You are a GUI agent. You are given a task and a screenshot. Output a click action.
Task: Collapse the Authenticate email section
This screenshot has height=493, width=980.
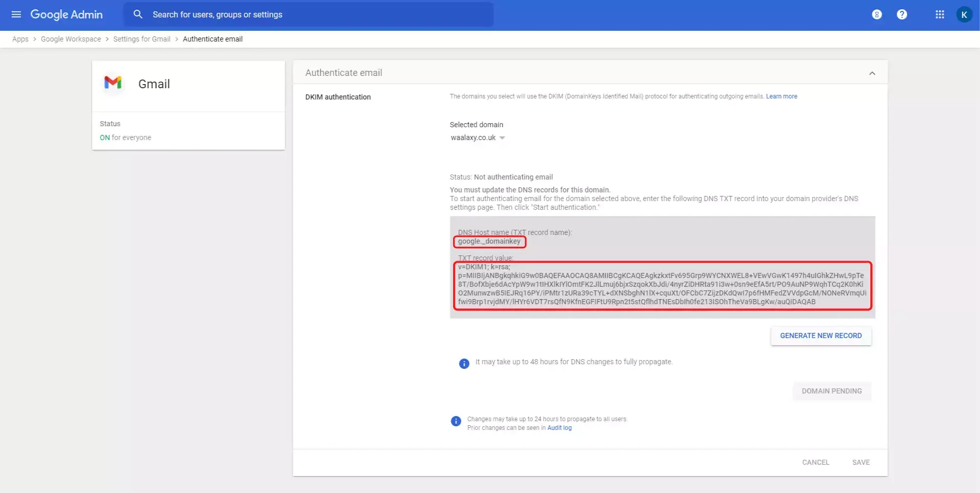[872, 73]
